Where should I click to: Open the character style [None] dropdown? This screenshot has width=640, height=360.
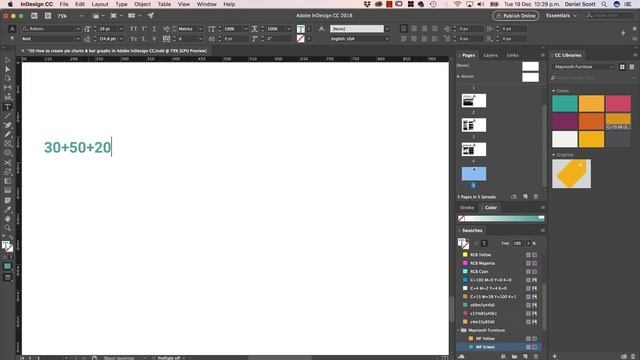point(387,29)
